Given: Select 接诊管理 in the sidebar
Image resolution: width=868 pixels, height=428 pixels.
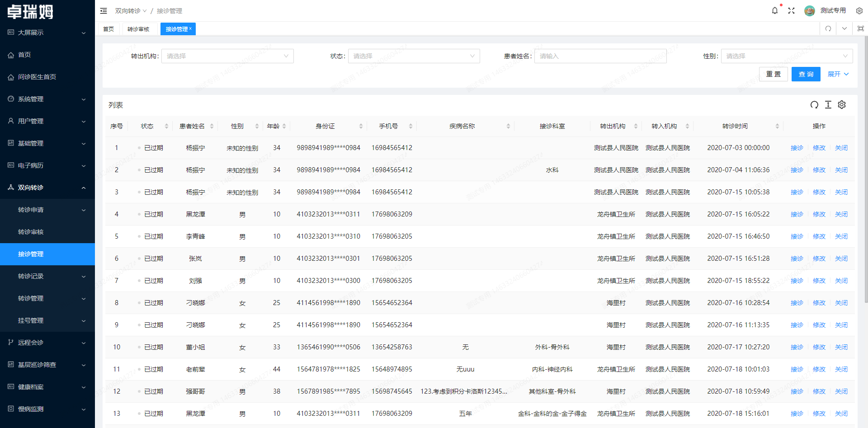Looking at the screenshot, I should 47,254.
